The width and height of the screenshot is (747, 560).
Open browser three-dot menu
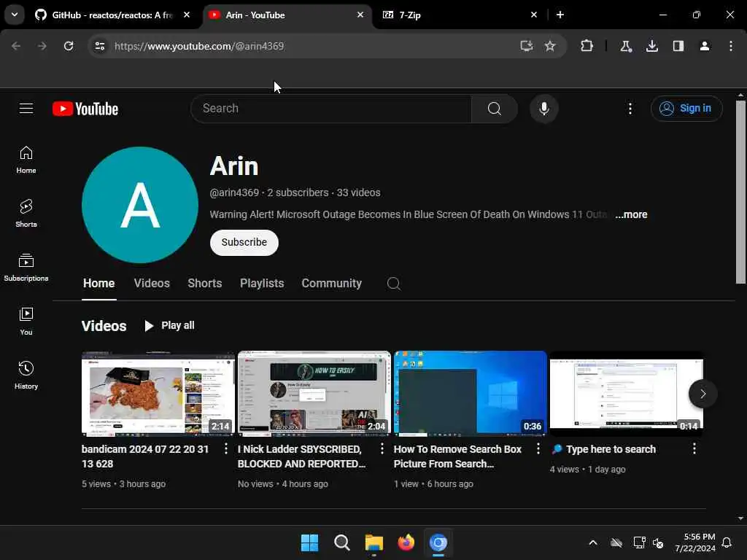coord(731,46)
